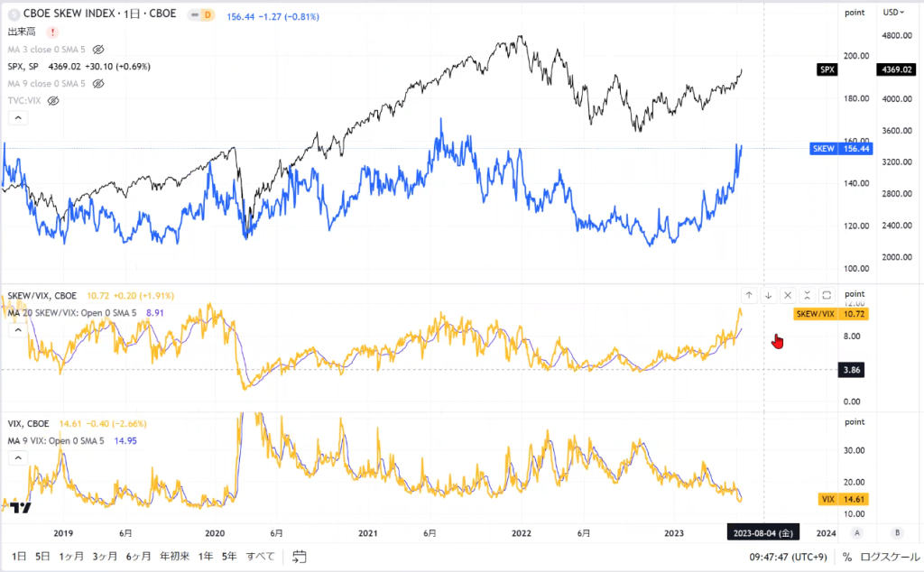This screenshot has width=924, height=572.
Task: Click the TradingView logo icon
Action: (x=21, y=507)
